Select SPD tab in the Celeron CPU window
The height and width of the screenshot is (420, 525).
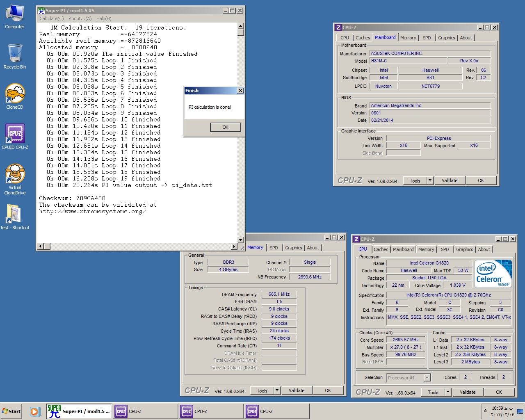point(445,249)
